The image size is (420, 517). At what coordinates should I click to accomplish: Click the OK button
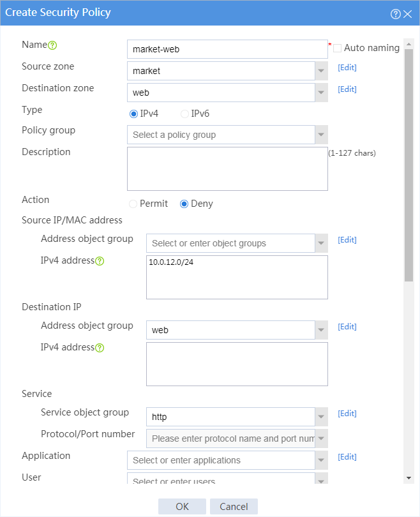pyautogui.click(x=182, y=506)
